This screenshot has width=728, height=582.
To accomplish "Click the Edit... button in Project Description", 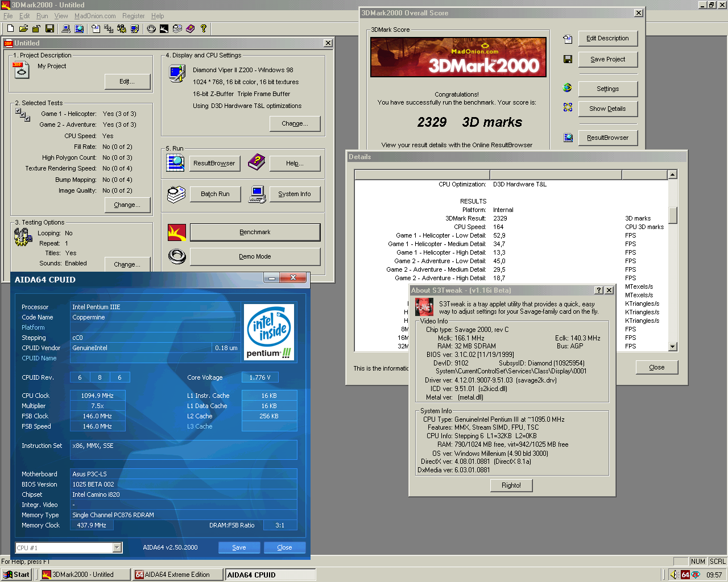I will pos(127,82).
